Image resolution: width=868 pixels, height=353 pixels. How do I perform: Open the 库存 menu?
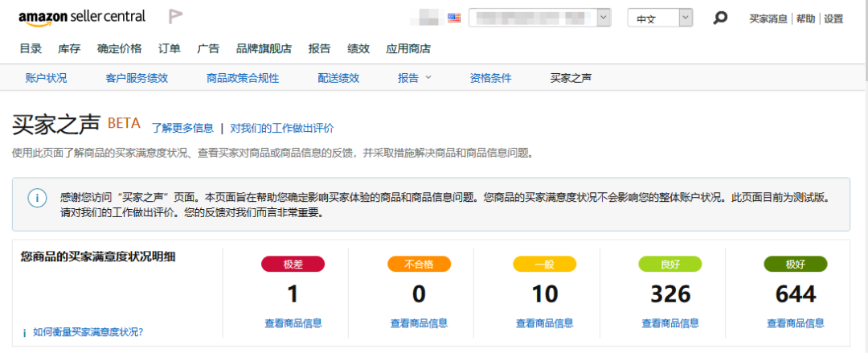(69, 48)
